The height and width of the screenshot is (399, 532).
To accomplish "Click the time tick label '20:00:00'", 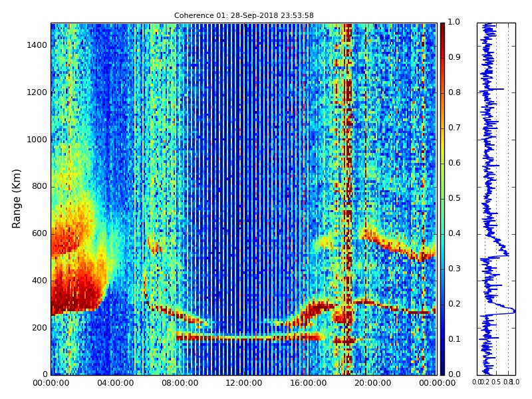I will coord(373,383).
